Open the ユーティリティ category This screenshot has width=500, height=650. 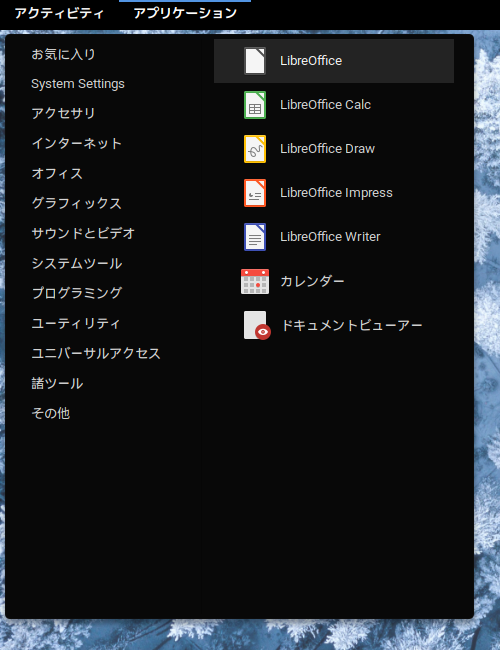tap(76, 323)
